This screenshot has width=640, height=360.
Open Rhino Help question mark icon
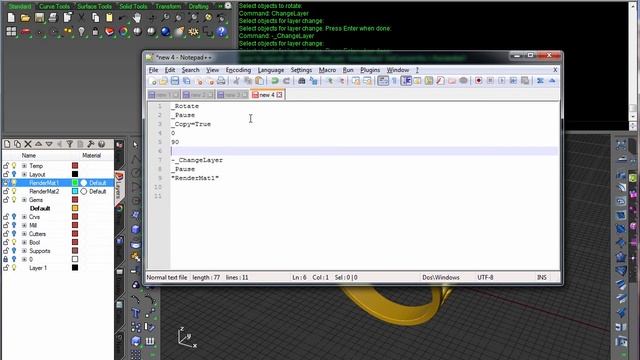point(221,31)
